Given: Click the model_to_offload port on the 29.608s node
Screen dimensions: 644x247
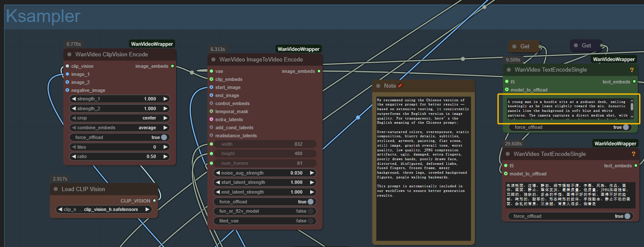Looking at the screenshot, I should [x=507, y=174].
